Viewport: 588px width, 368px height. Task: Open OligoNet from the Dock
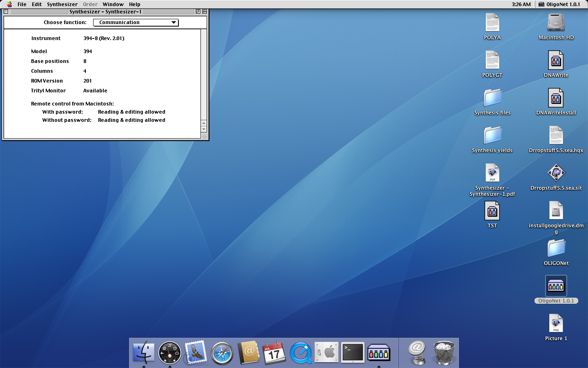tap(379, 352)
